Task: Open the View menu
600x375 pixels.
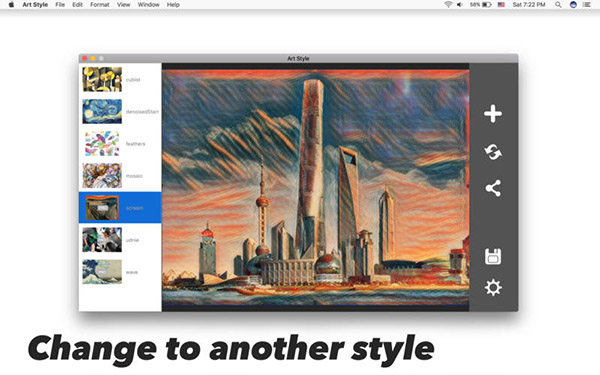Action: (x=124, y=5)
